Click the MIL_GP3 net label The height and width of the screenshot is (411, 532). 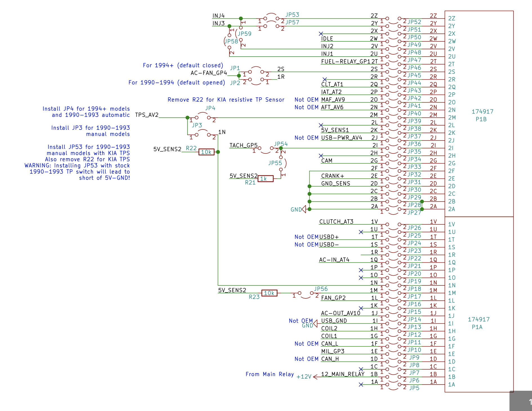click(x=333, y=351)
